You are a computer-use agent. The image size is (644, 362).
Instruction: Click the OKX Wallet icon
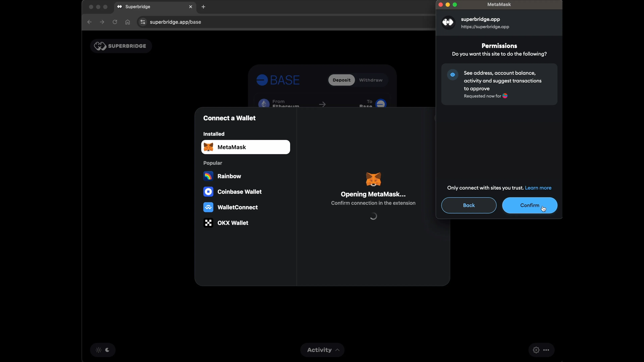coord(208,223)
